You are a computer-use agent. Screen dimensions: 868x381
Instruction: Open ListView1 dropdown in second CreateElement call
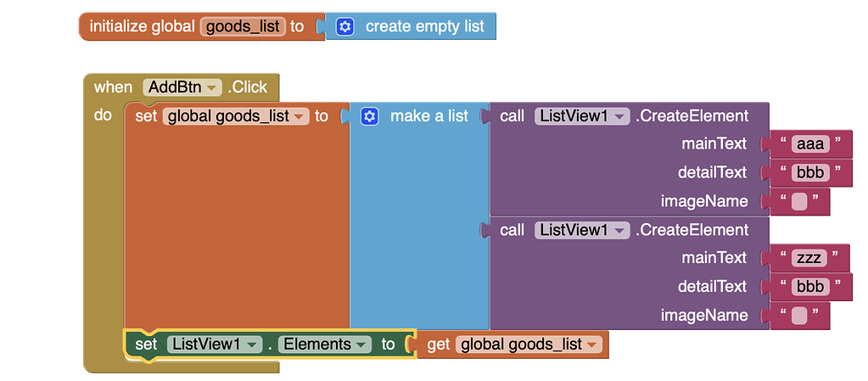pos(582,230)
